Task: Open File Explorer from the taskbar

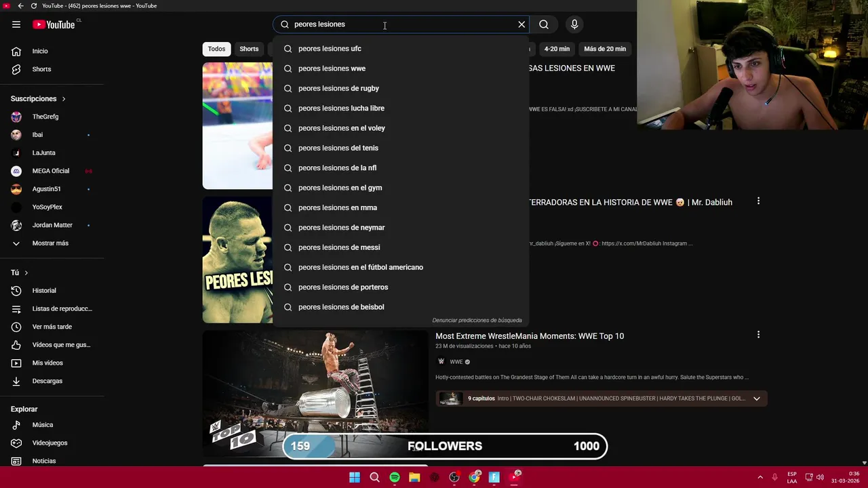Action: click(x=414, y=478)
